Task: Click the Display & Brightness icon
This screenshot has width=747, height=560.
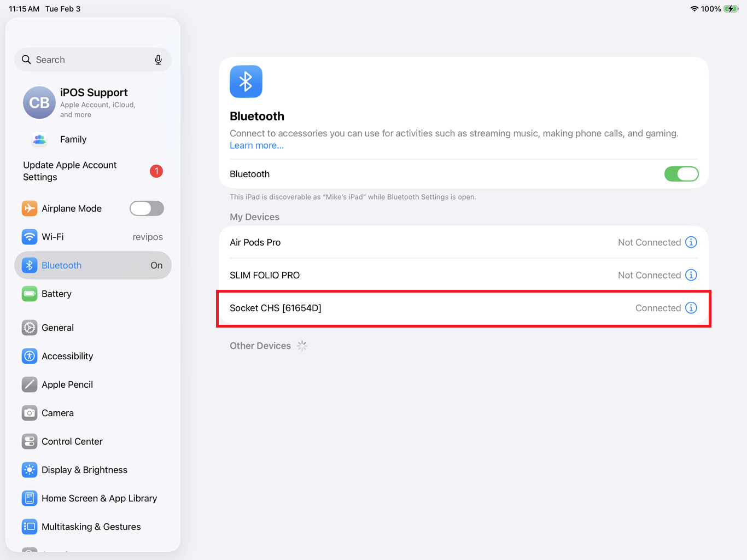Action: pos(30,470)
